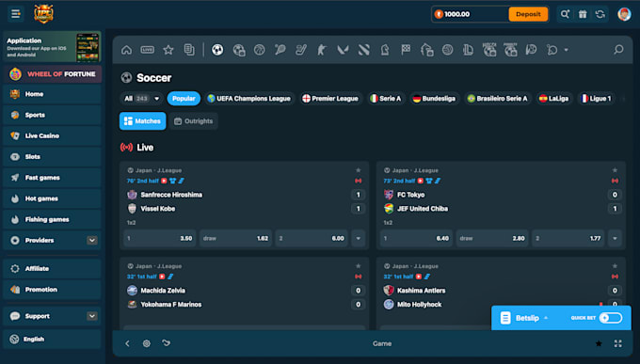640x364 pixels.
Task: Open the search icon in the top header
Action: tap(565, 14)
